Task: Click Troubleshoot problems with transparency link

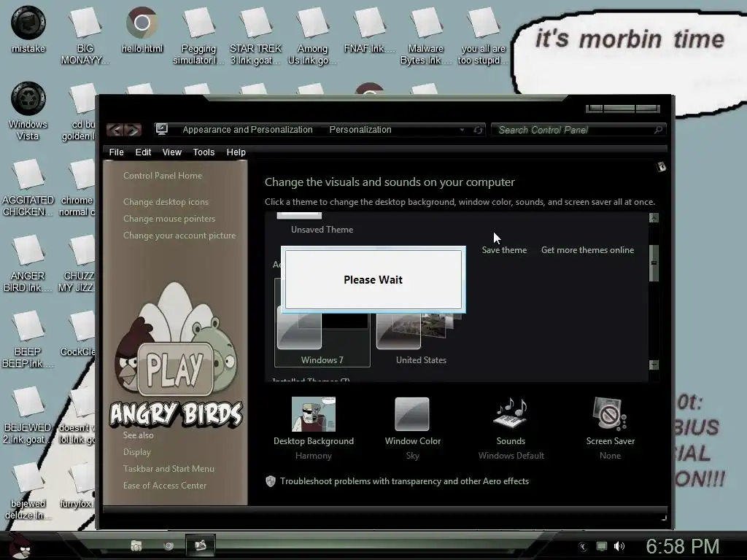Action: (x=404, y=481)
